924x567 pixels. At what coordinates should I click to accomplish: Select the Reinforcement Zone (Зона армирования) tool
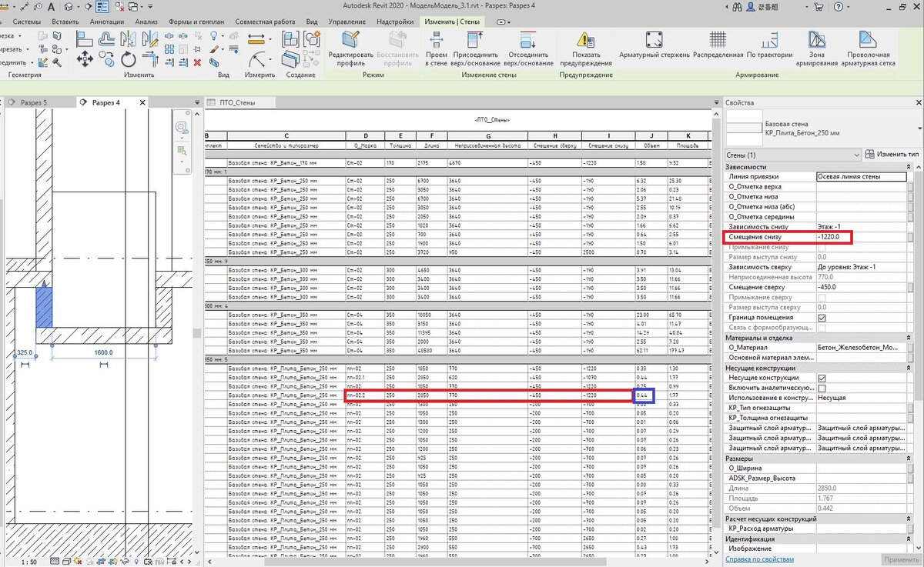pos(816,49)
